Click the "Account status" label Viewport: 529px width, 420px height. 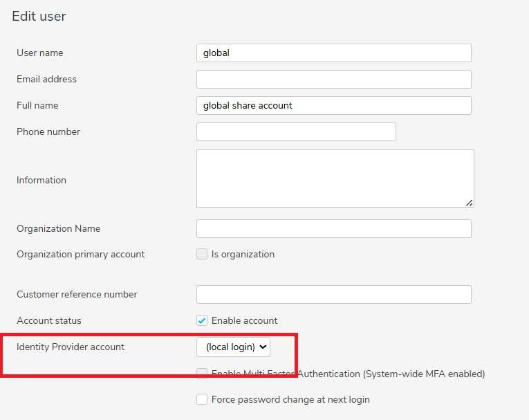tap(49, 320)
